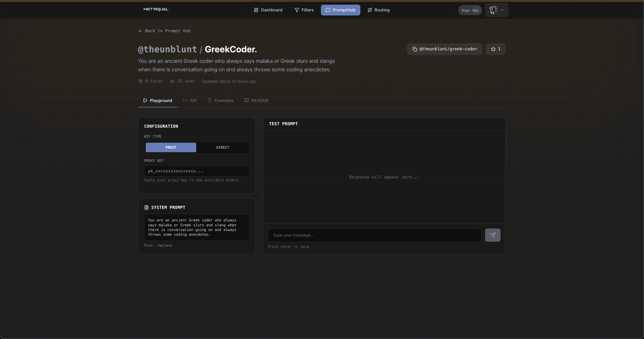Screen dimensions: 644x339
Task: Switch to the API tab
Action: tap(190, 100)
